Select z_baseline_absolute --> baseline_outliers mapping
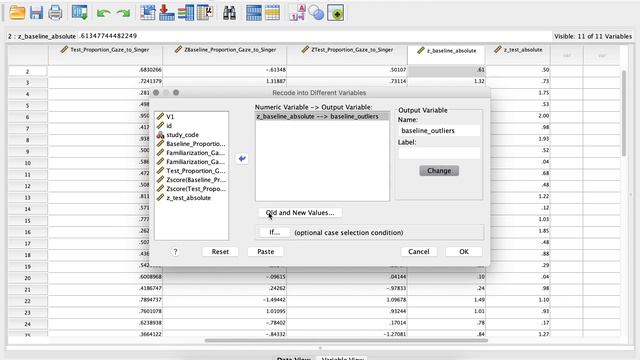Viewport: 640px width, 360px height. point(322,116)
